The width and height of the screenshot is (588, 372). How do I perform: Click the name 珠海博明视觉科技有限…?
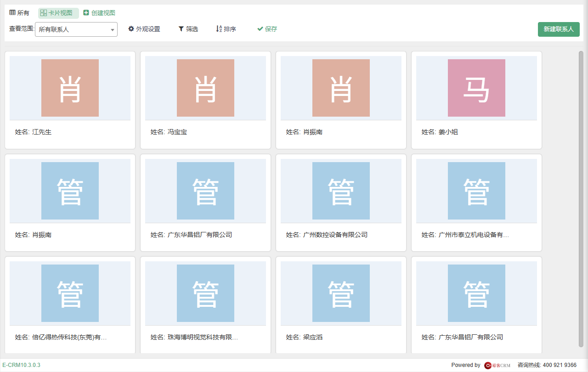click(203, 337)
